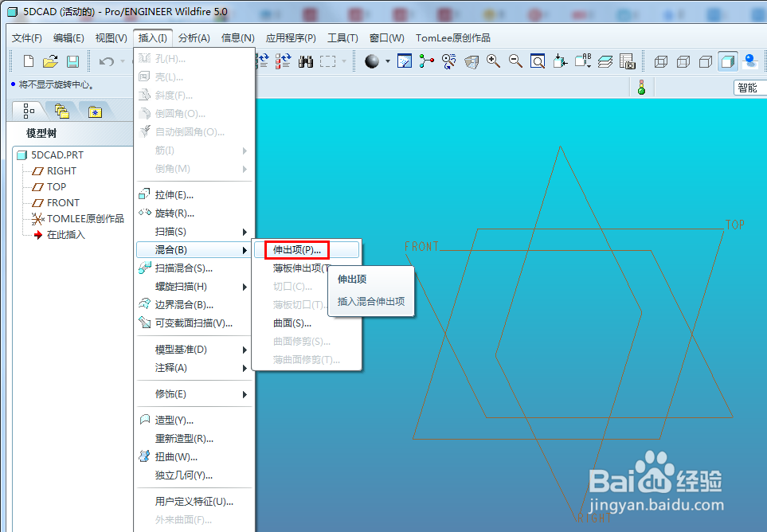
Task: Choose 用户定义特征(U)... from the menu
Action: 194,502
